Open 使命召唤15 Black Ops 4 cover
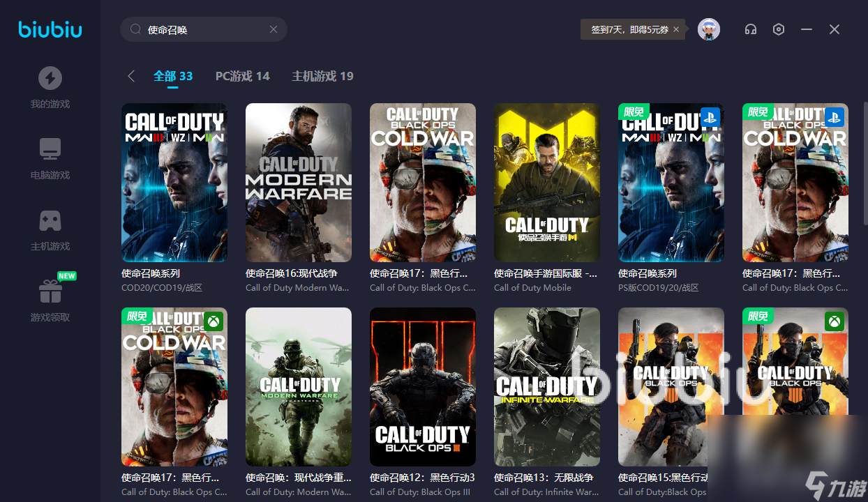 pyautogui.click(x=671, y=387)
